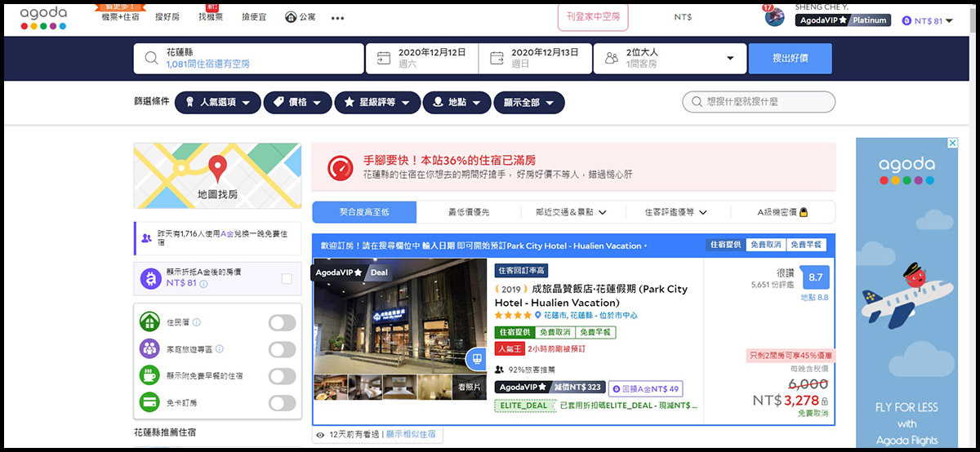
Task: Click the search magnifier in destination field
Action: [151, 58]
